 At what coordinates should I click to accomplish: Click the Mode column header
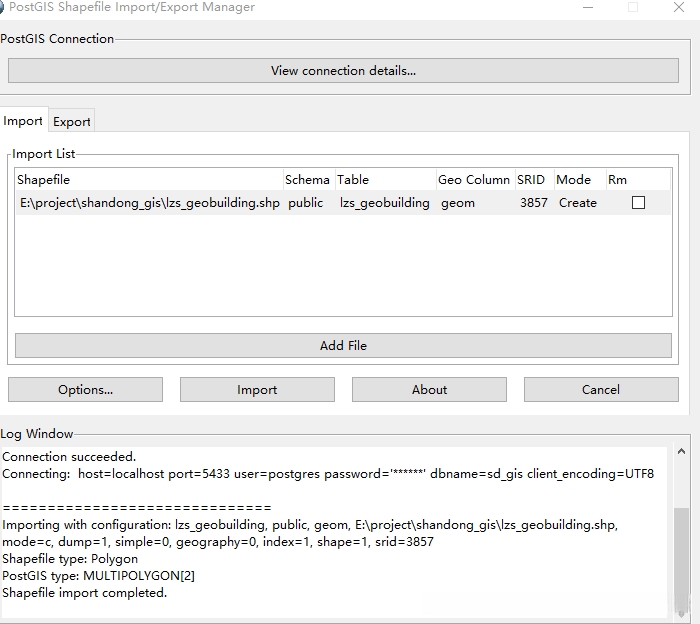tap(580, 179)
